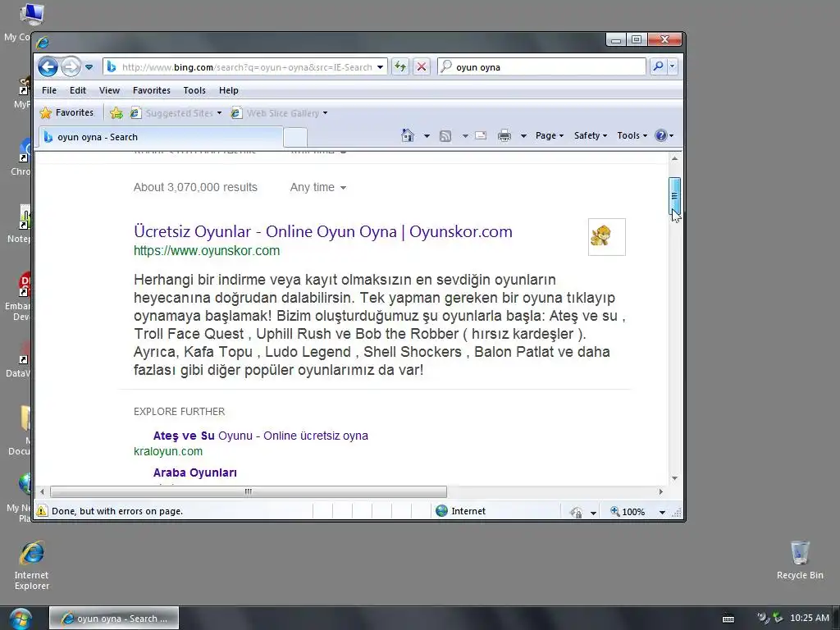Open Web Slice Gallery dropdown
The image size is (840, 630).
(280, 113)
